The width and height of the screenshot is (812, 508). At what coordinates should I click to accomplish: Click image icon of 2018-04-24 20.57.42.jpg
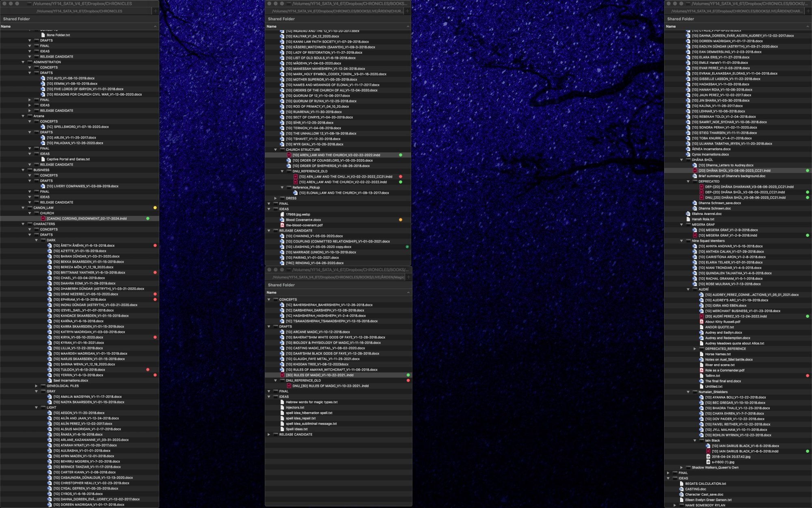[x=708, y=456]
